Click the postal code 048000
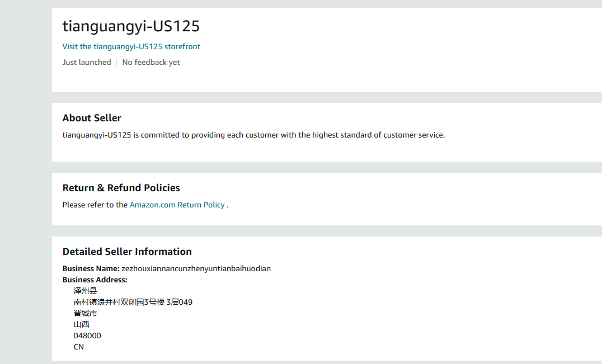Screen dimensions: 602x364 pyautogui.click(x=87, y=335)
